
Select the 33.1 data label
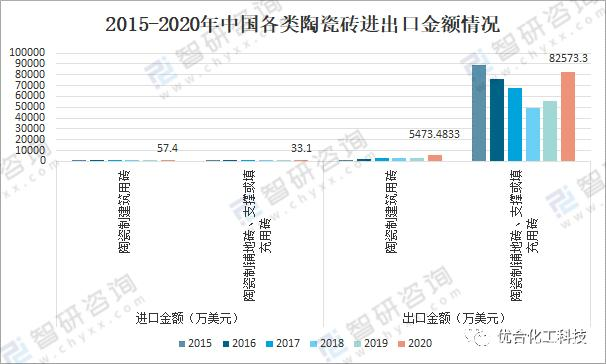pyautogui.click(x=301, y=148)
